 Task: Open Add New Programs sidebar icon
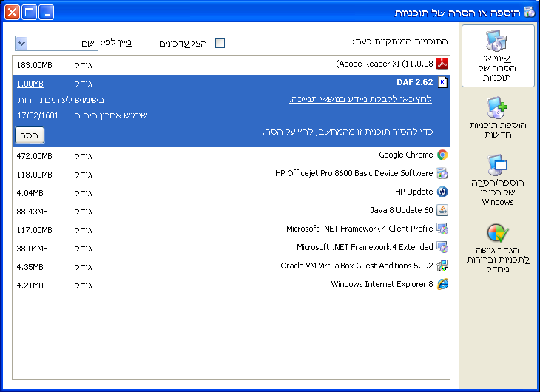(x=497, y=108)
